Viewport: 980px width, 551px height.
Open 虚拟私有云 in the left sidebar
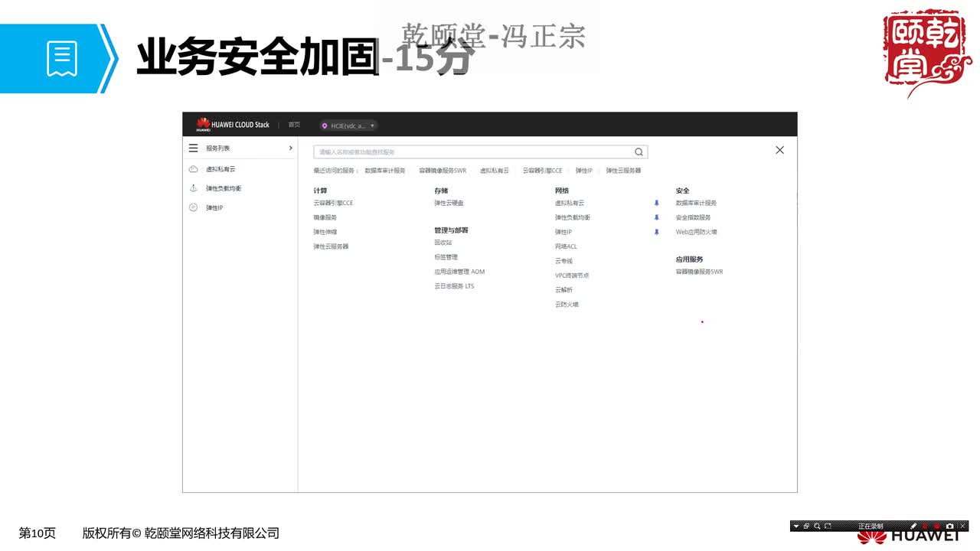(x=220, y=168)
